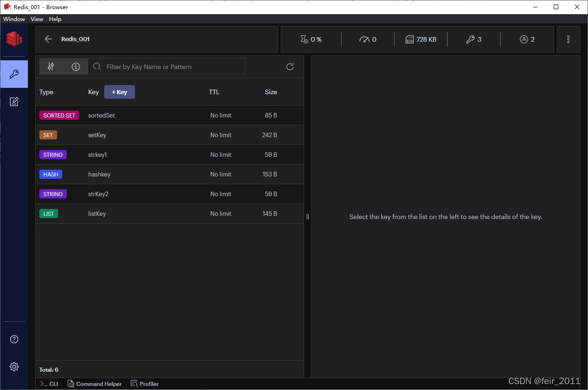Click the 85 B size value
The height and width of the screenshot is (390, 588).
coord(271,115)
